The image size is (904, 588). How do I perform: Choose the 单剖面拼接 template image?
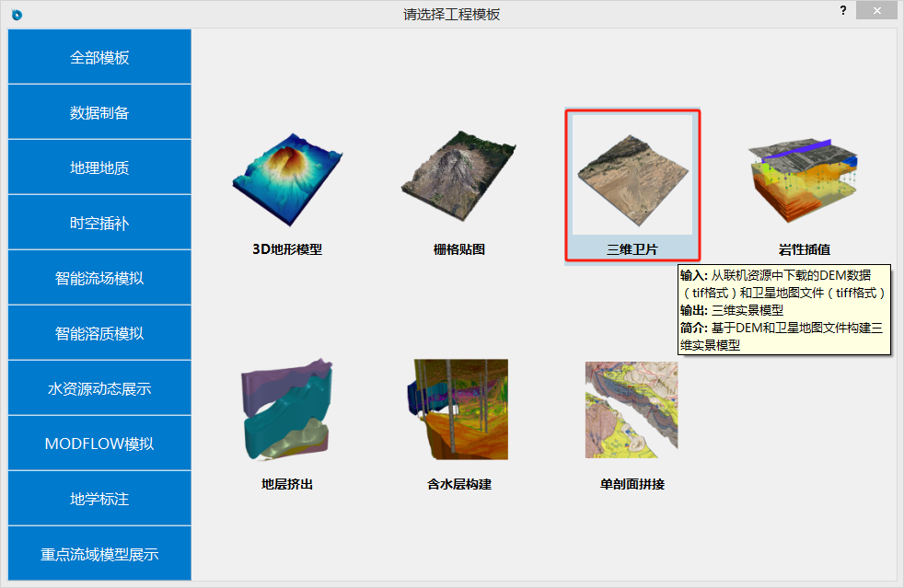coord(632,410)
